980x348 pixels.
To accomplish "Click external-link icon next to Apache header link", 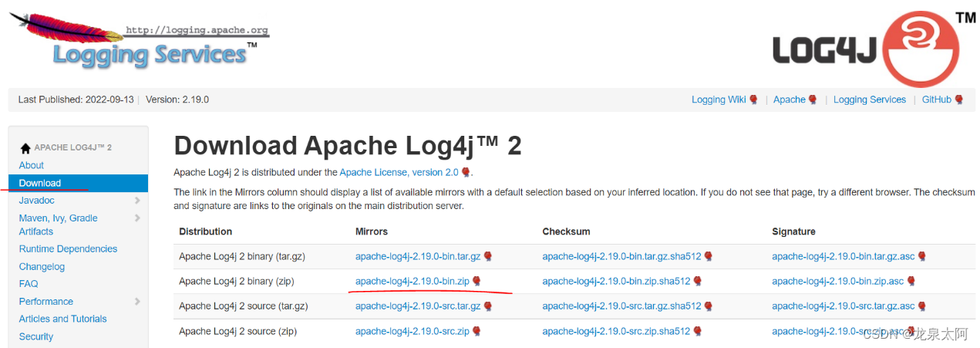I will pos(813,100).
